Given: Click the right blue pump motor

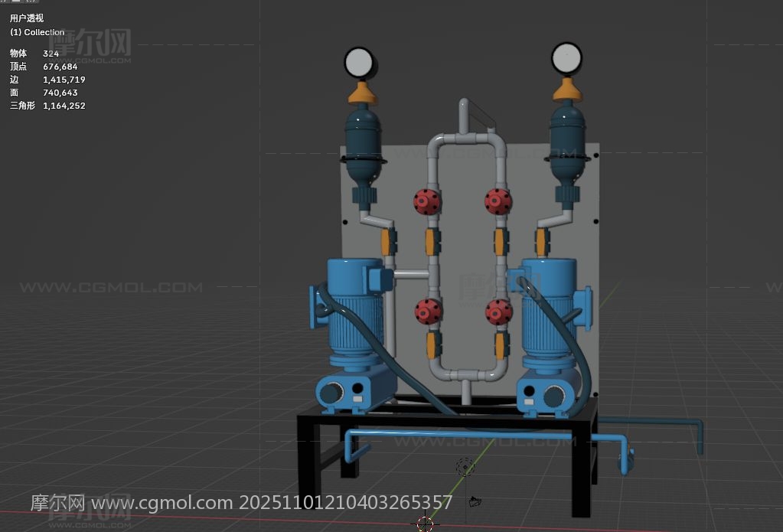Looking at the screenshot, I should [546, 314].
